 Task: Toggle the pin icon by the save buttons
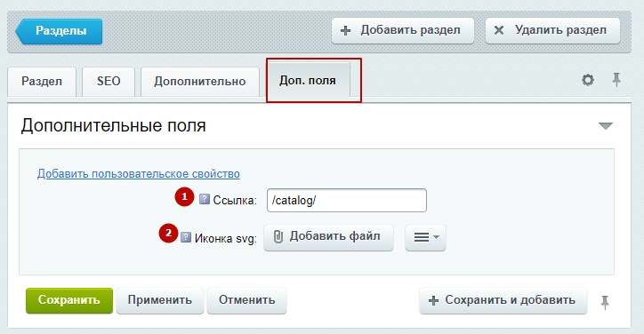[x=605, y=302]
